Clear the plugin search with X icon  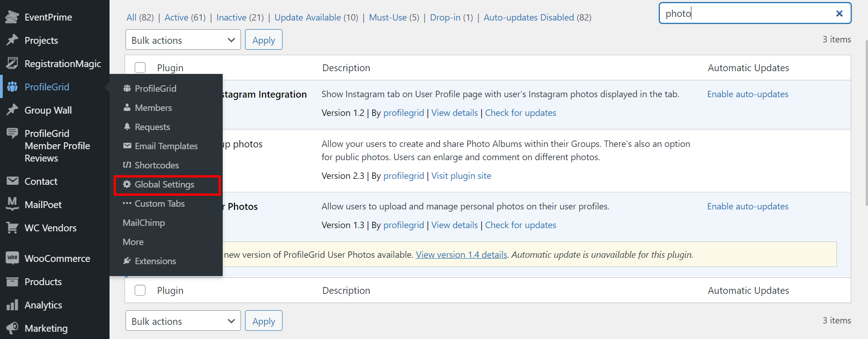pyautogui.click(x=839, y=13)
